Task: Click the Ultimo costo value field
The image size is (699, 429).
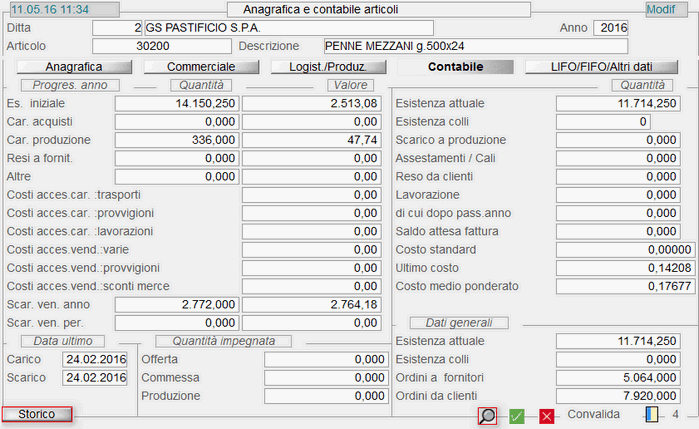Action: (625, 268)
